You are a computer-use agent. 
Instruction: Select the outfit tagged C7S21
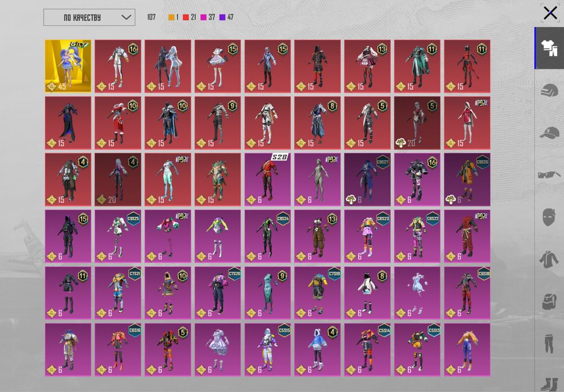click(118, 293)
